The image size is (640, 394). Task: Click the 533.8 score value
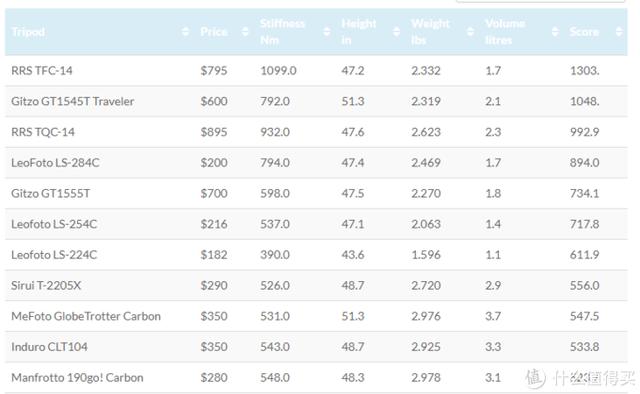584,347
